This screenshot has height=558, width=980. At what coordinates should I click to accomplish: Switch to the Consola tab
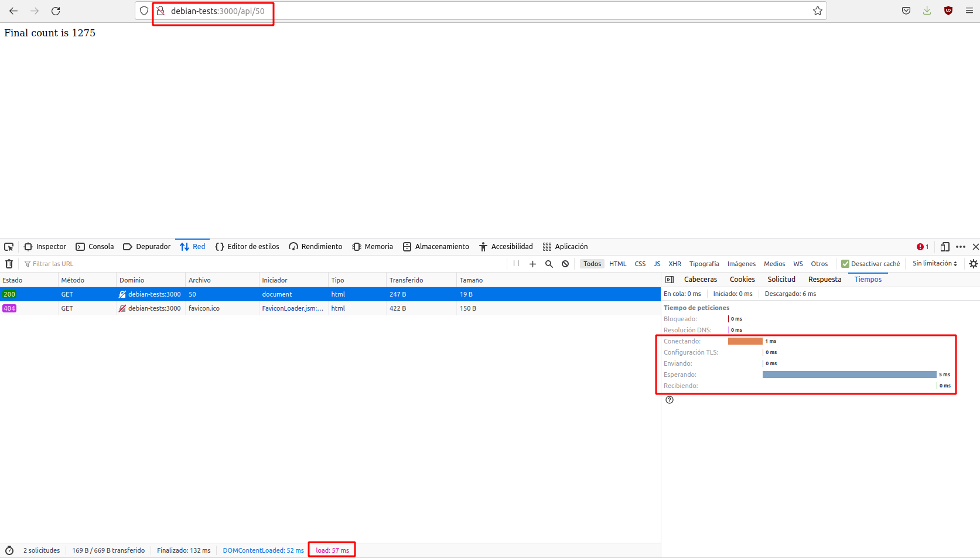point(95,247)
